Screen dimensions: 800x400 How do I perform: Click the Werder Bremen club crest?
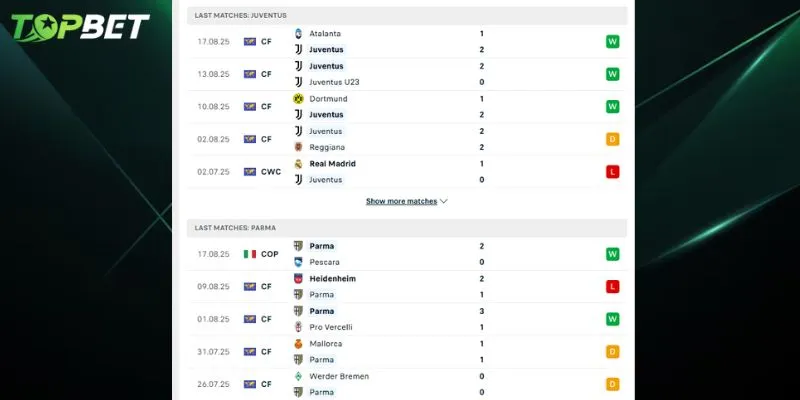point(298,376)
